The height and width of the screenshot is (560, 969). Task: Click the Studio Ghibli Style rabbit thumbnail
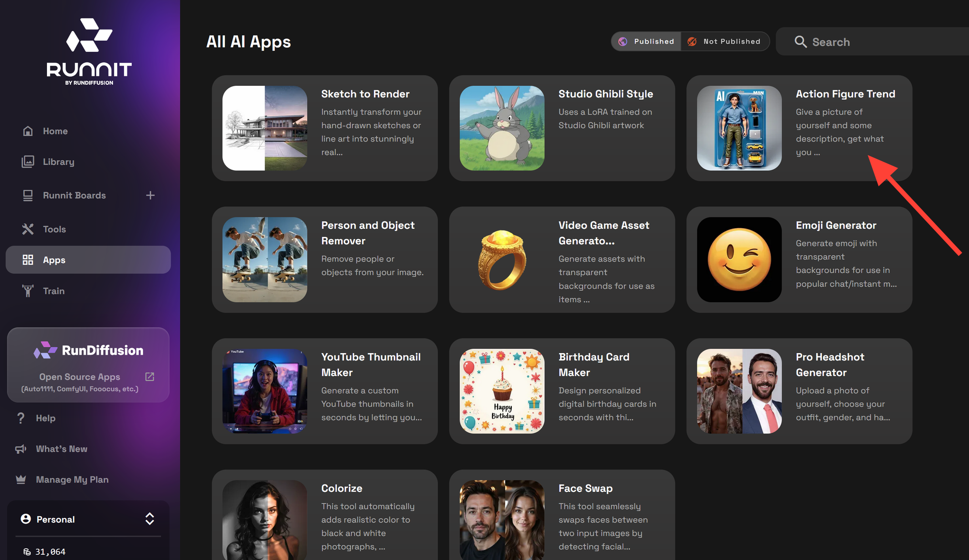coord(502,128)
